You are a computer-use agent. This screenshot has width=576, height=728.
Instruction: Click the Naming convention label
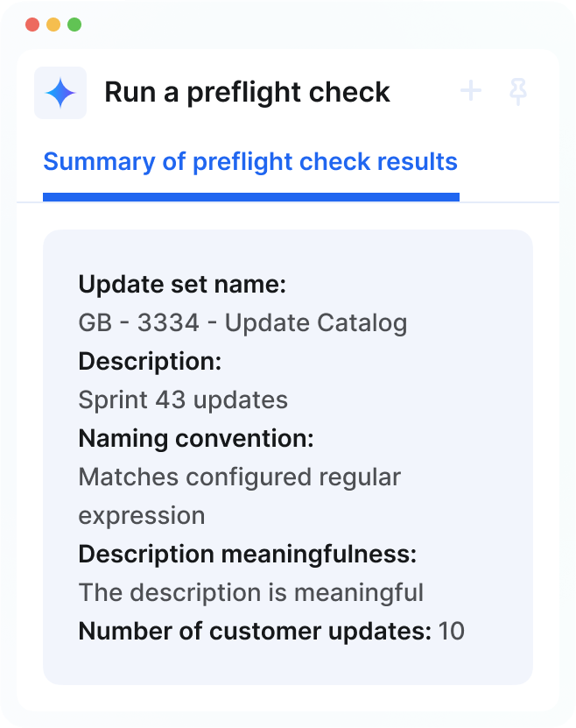[196, 438]
